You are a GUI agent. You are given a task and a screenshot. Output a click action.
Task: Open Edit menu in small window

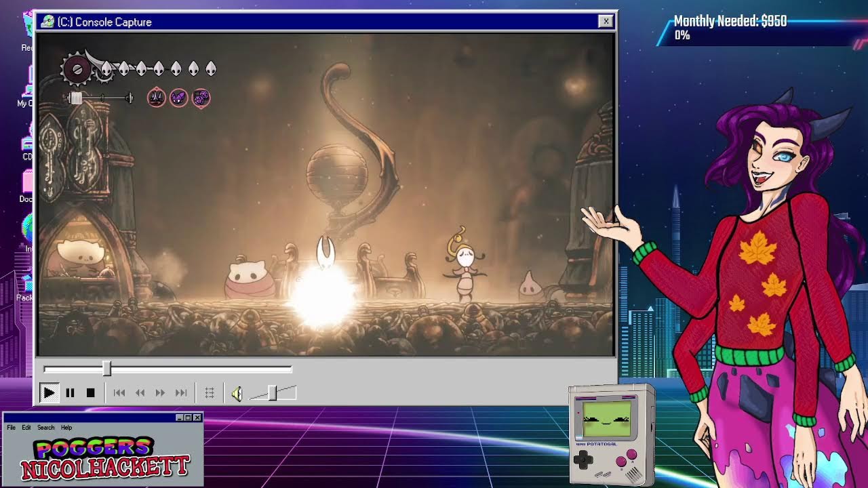(26, 428)
